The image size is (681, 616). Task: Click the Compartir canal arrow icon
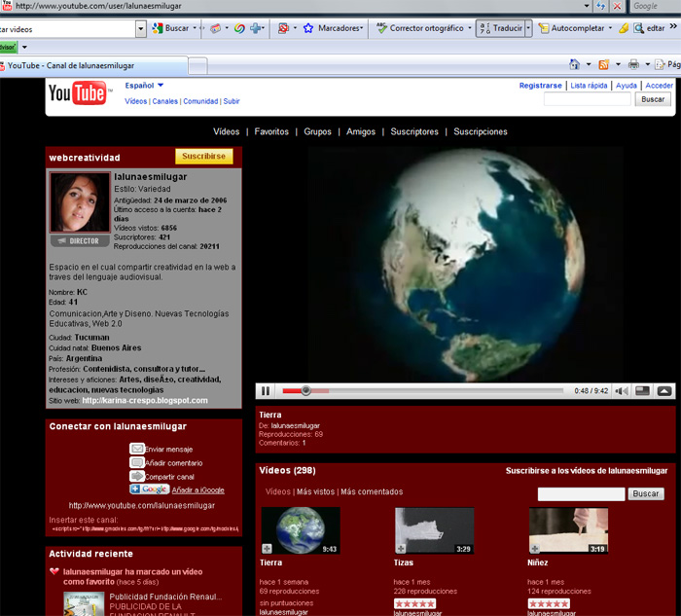(x=137, y=476)
